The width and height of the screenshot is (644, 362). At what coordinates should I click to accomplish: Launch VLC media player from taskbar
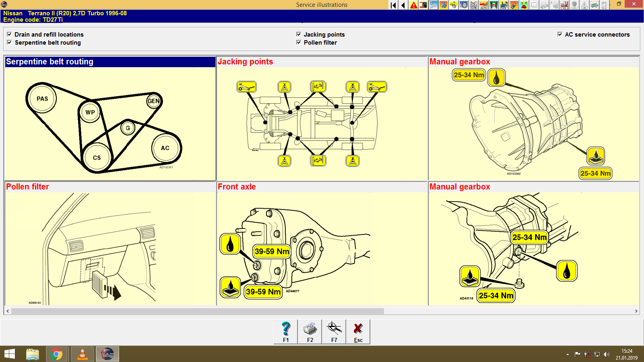pyautogui.click(x=83, y=354)
